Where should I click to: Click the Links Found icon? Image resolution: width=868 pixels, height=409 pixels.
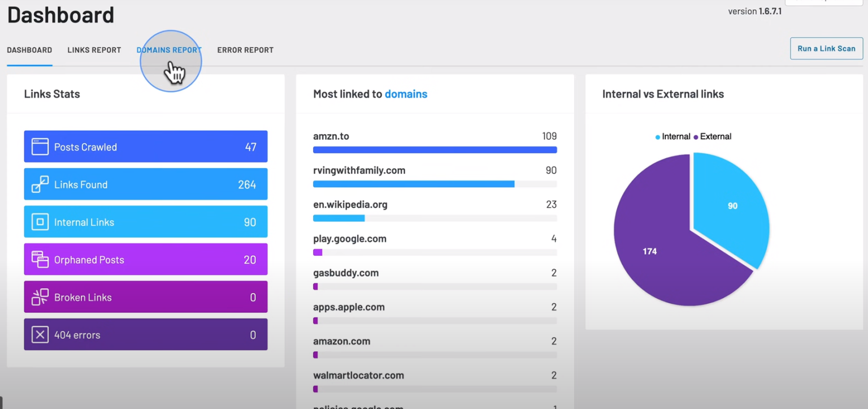pyautogui.click(x=40, y=184)
